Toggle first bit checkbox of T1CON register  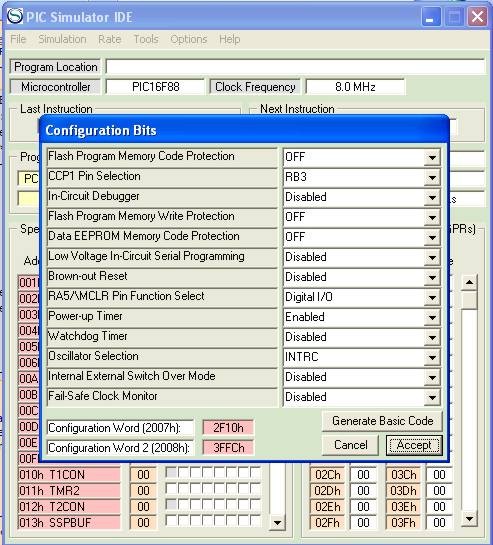click(x=171, y=473)
